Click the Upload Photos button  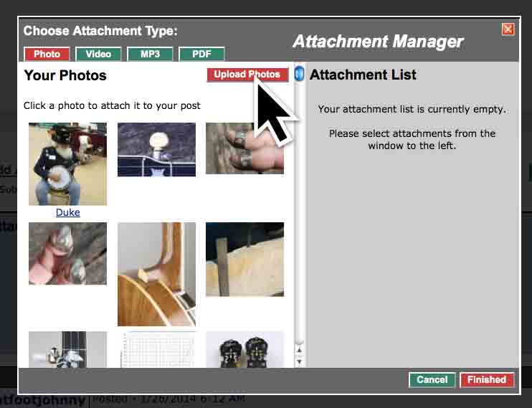247,75
